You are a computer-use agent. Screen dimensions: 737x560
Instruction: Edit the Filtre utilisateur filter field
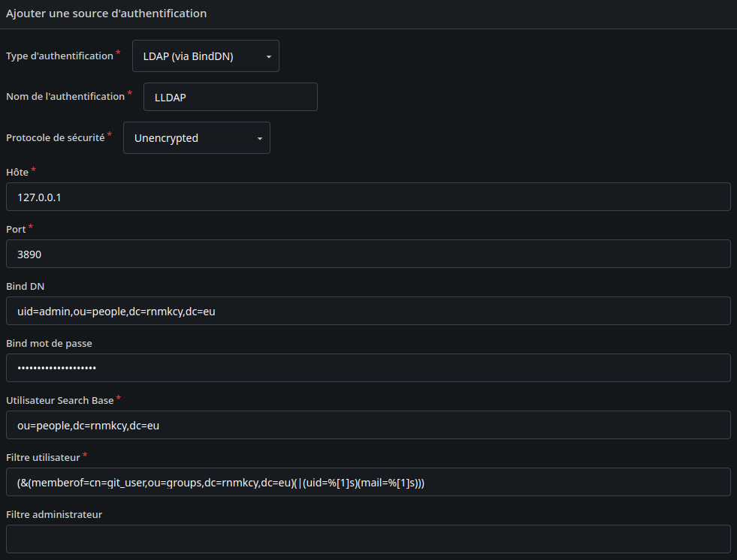click(368, 482)
